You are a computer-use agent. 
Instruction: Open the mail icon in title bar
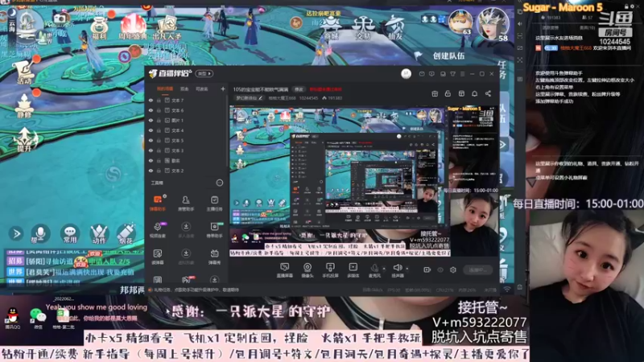tap(422, 74)
